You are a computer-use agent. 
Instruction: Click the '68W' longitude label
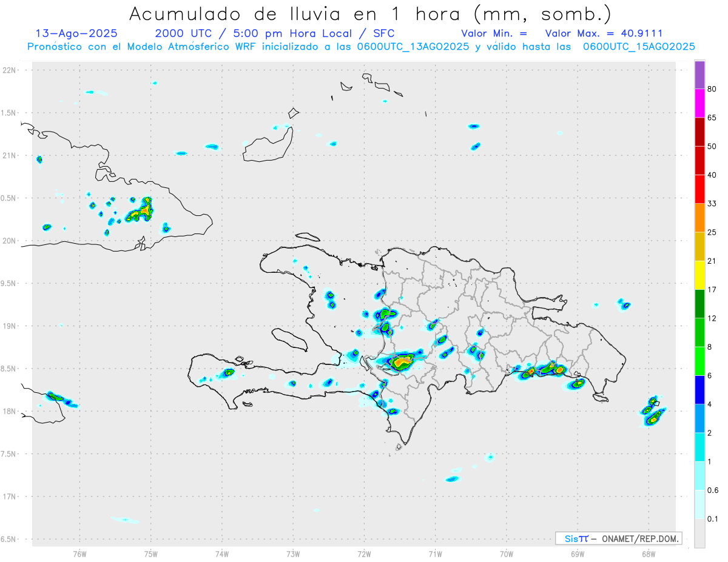649,554
